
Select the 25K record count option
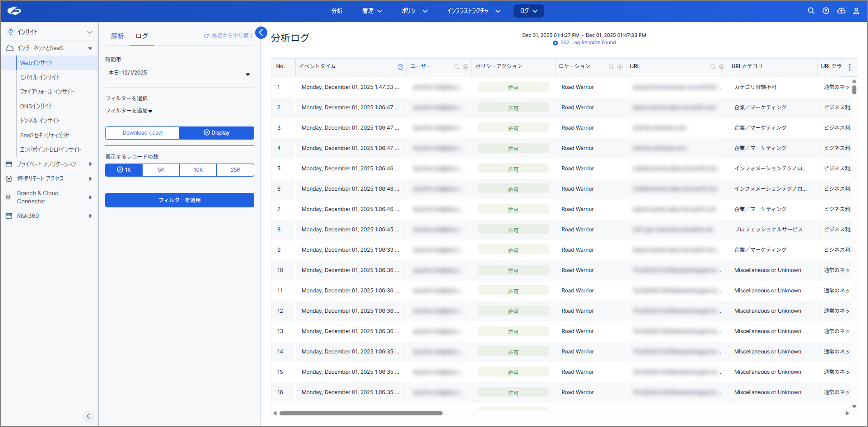point(235,170)
